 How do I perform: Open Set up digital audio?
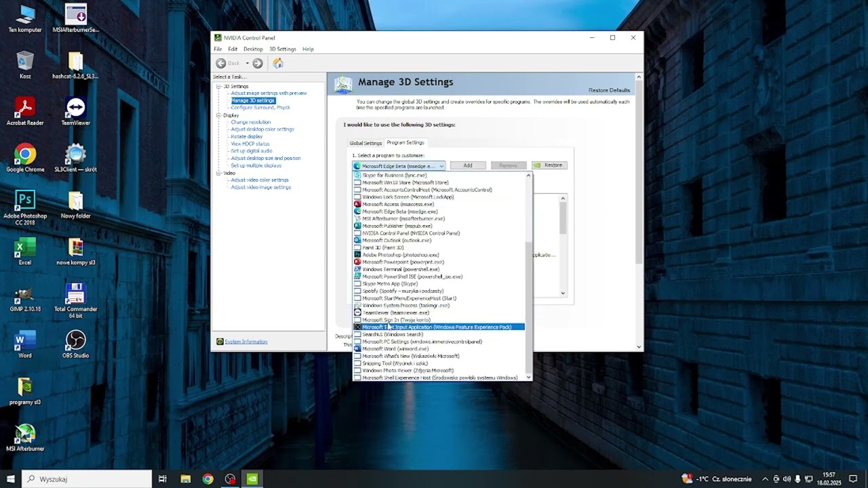(251, 150)
